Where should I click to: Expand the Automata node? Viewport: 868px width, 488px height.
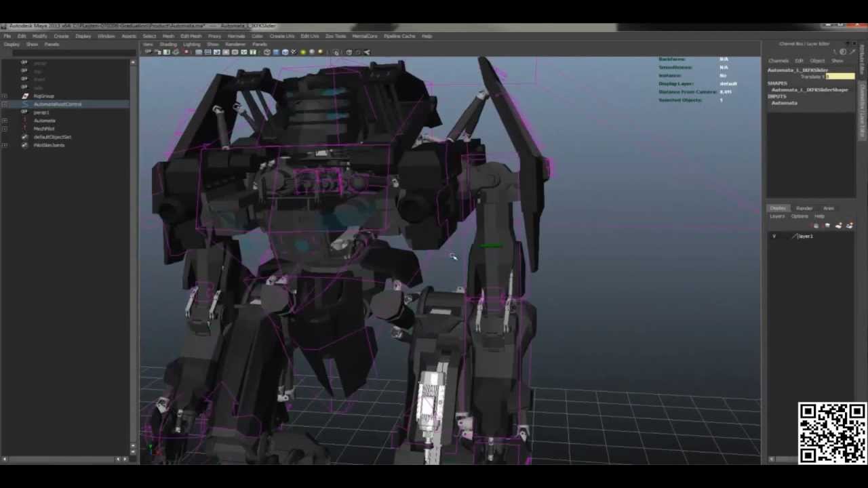(x=5, y=120)
